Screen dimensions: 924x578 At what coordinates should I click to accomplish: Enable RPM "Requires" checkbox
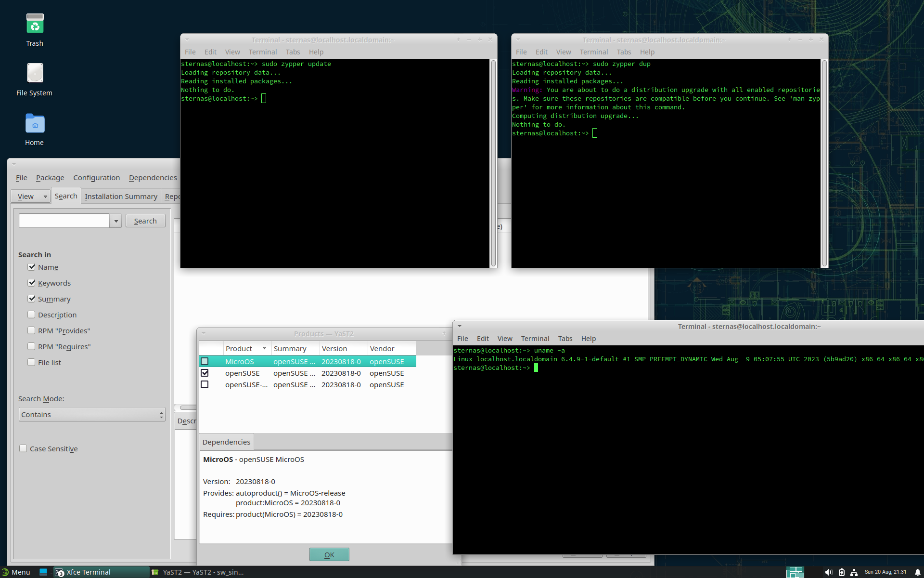click(31, 346)
